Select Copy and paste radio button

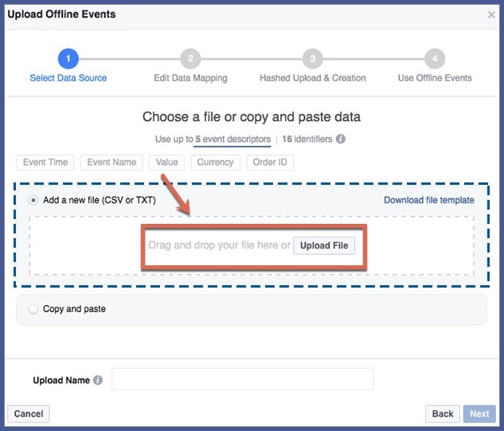tap(33, 309)
